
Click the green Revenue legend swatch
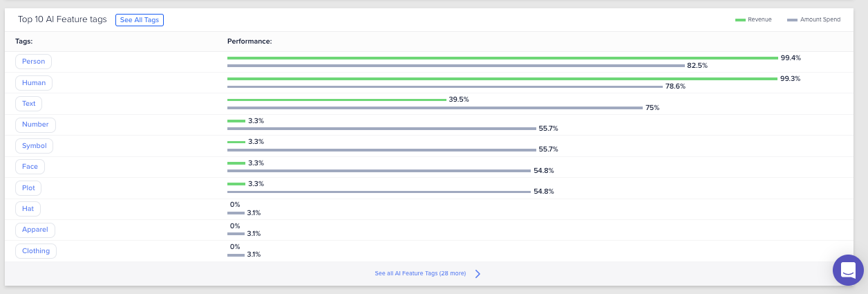[740, 20]
